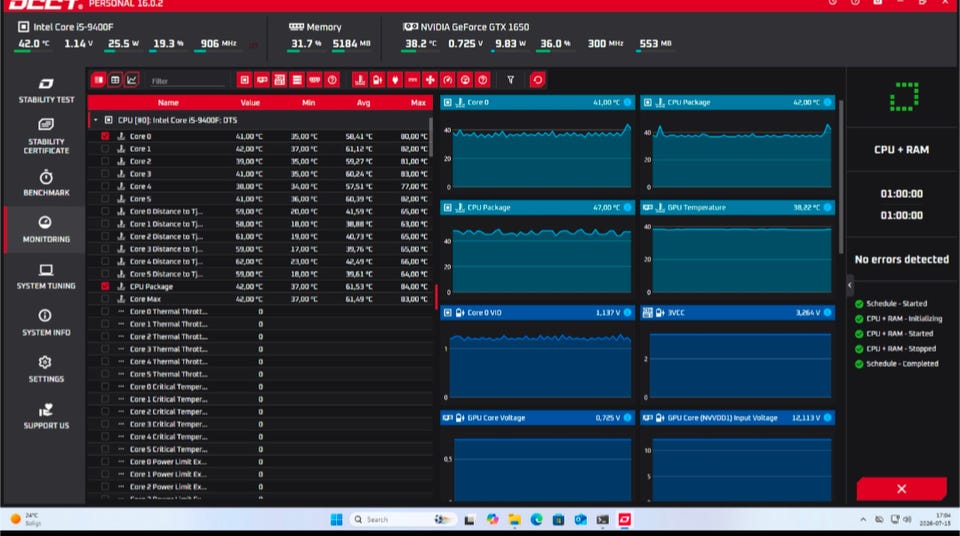Toggle the RAM module sensors filter icon
960x536 pixels.
point(314,80)
